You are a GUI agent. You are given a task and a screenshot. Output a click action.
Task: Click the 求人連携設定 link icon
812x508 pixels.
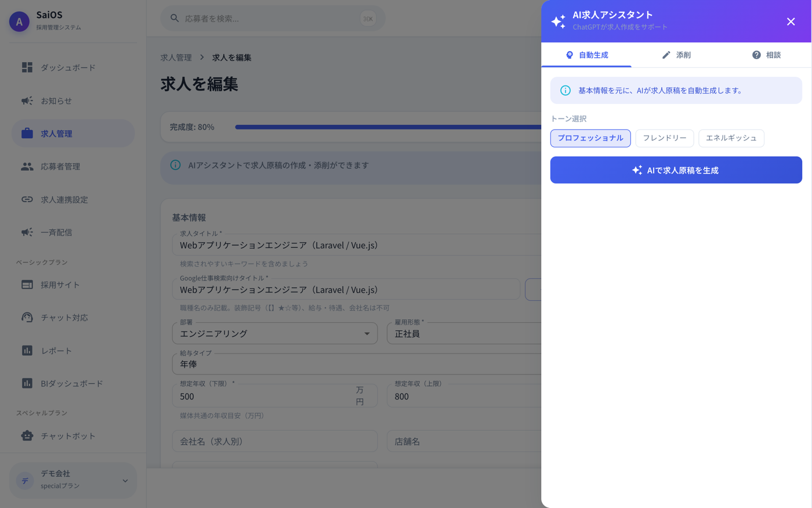point(27,199)
